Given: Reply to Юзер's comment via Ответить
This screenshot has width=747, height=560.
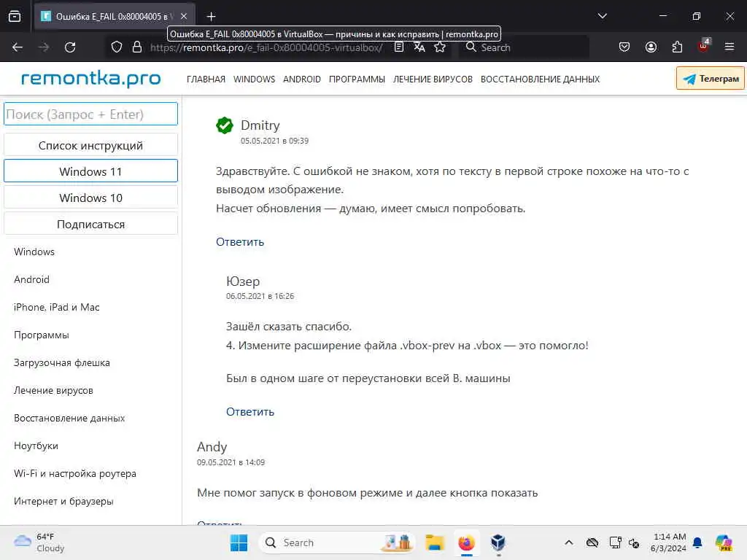Looking at the screenshot, I should (x=250, y=411).
